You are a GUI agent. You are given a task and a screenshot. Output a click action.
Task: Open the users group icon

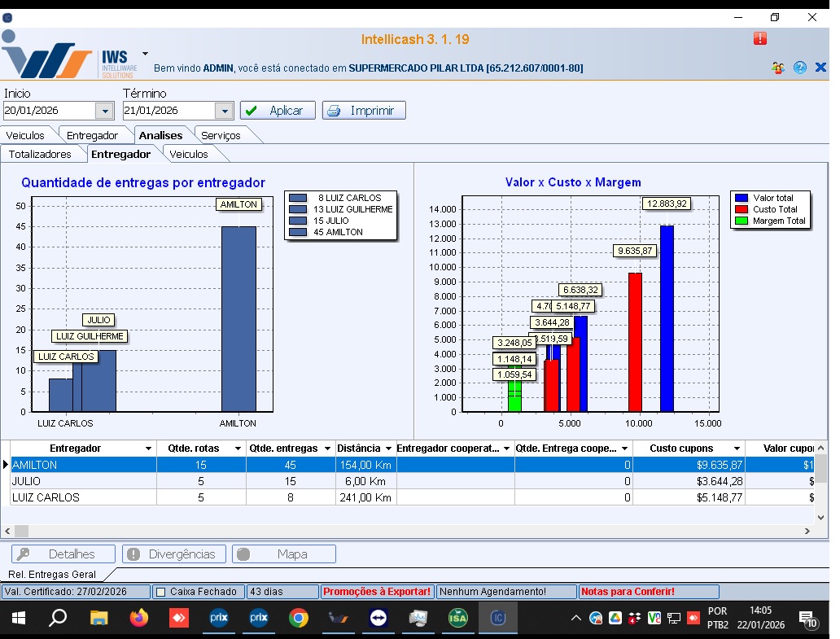(x=778, y=68)
